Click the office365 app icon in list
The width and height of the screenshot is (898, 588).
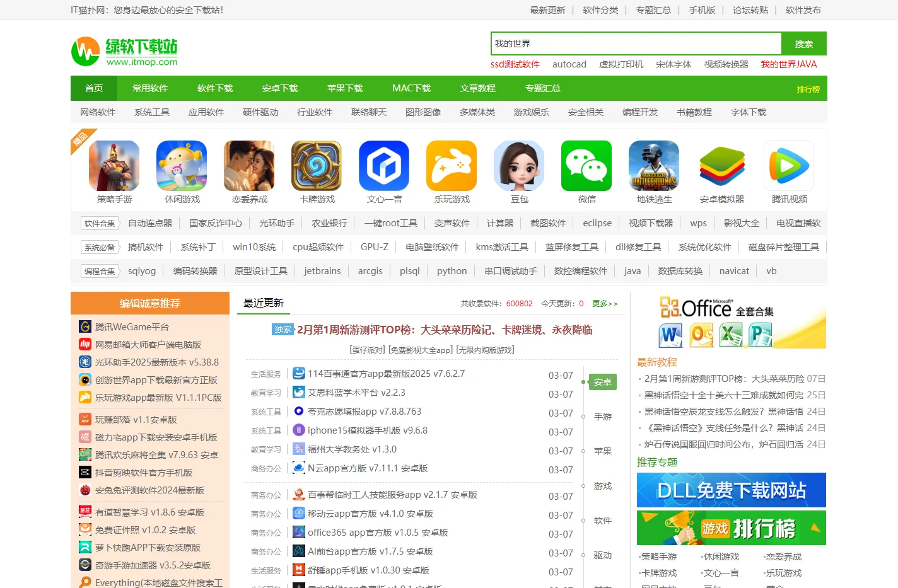[x=299, y=532]
